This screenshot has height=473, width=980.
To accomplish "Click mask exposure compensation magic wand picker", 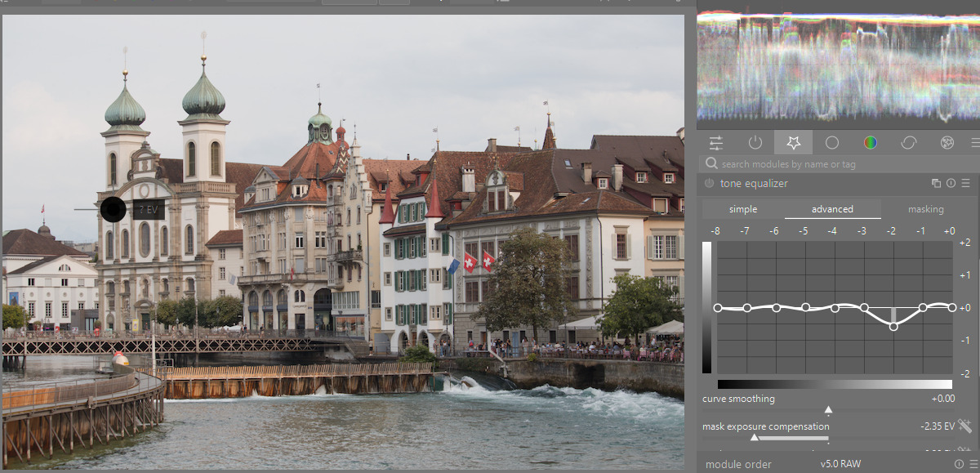I will (965, 426).
